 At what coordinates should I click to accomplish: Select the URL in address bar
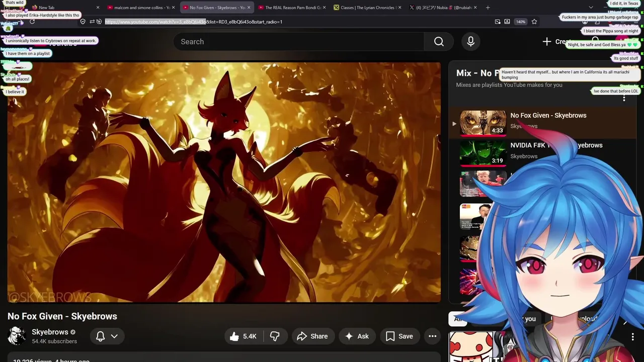(x=194, y=22)
